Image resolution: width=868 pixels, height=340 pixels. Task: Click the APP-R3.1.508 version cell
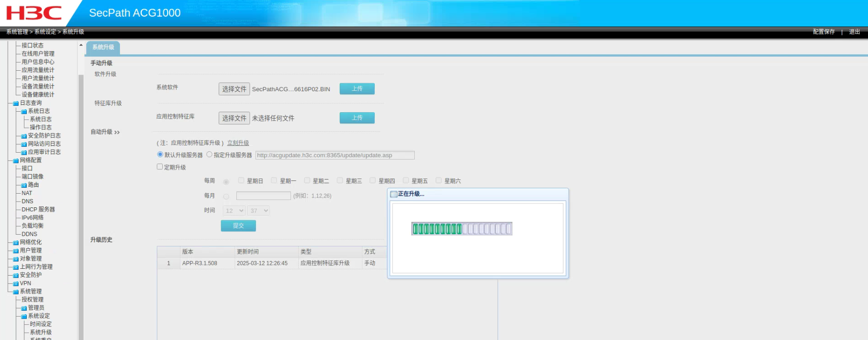[x=208, y=263]
